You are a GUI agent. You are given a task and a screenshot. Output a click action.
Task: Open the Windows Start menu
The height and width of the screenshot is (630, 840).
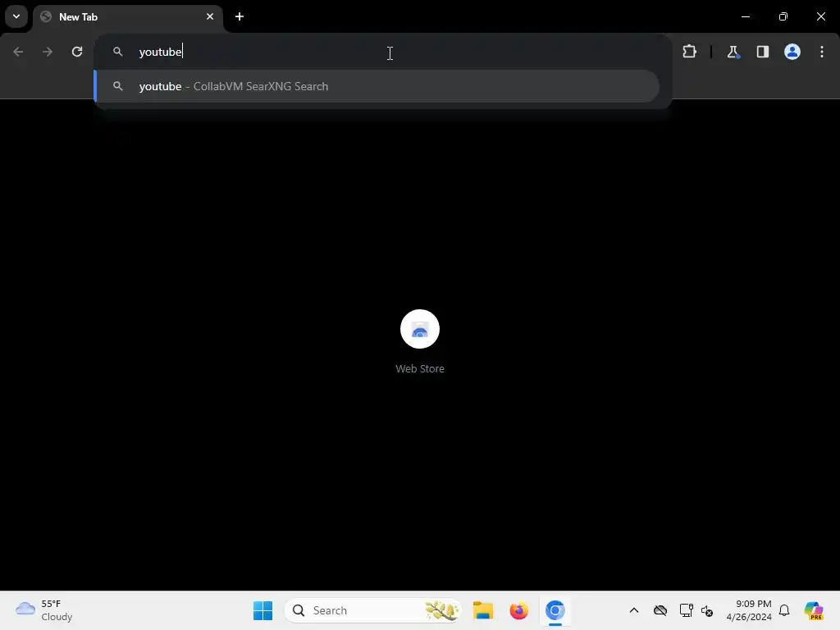[263, 610]
